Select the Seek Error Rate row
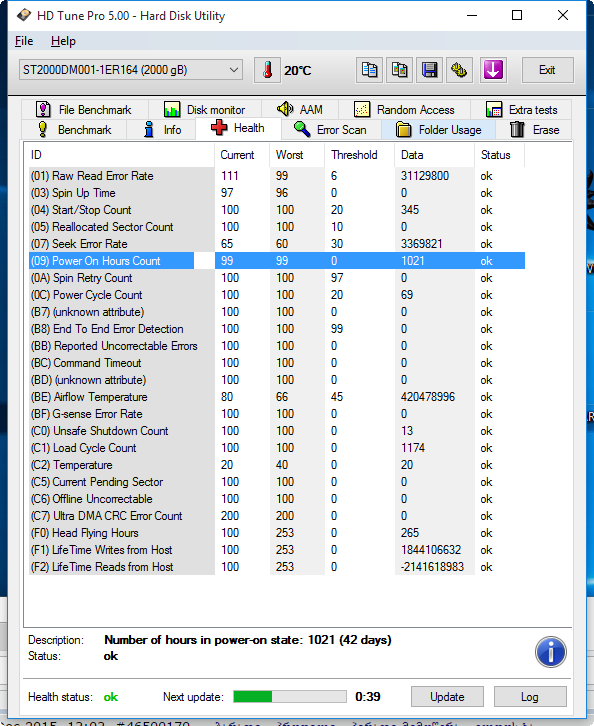Image resolution: width=594 pixels, height=726 pixels. click(x=277, y=244)
